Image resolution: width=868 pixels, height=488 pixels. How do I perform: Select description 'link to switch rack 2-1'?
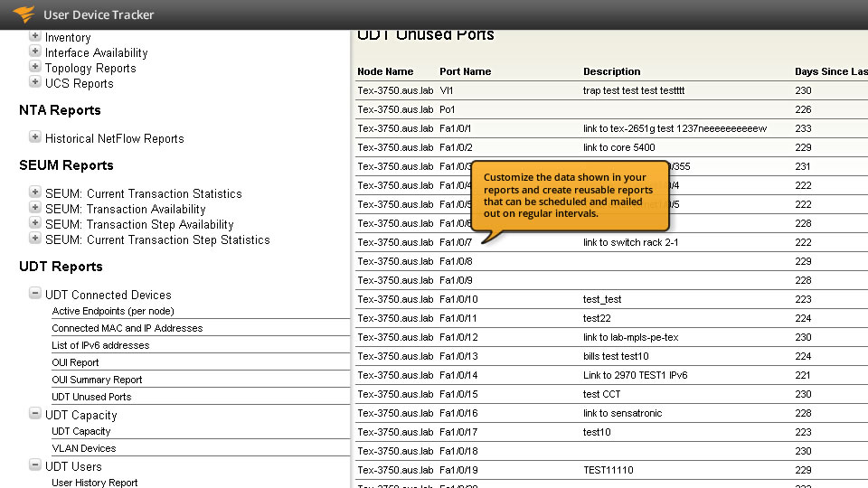pyautogui.click(x=630, y=242)
